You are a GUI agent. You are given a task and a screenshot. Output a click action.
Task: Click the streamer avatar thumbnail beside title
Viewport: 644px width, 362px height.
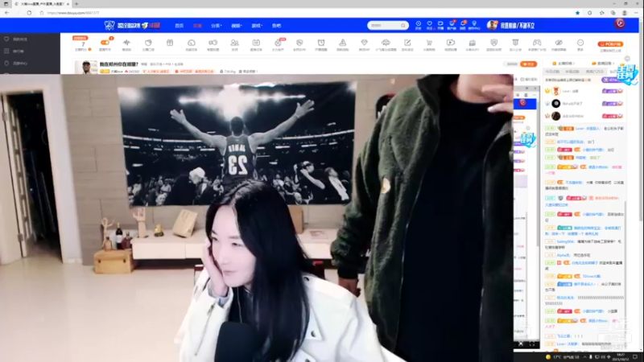(86, 68)
